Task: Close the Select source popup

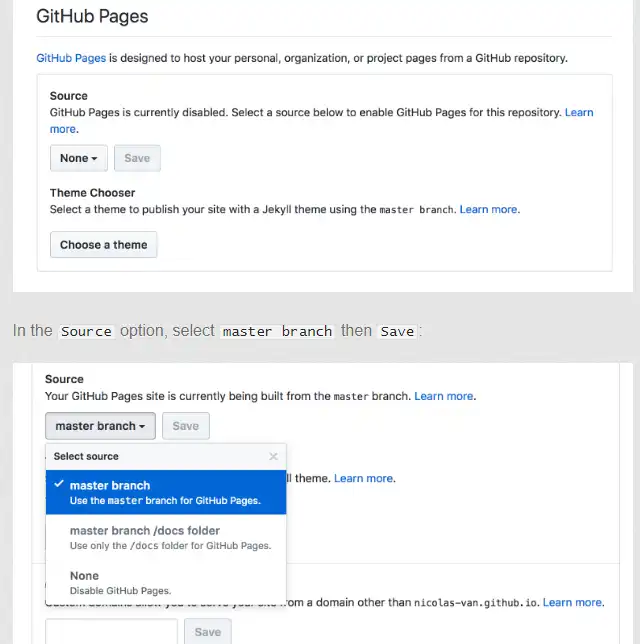Action: [x=274, y=456]
